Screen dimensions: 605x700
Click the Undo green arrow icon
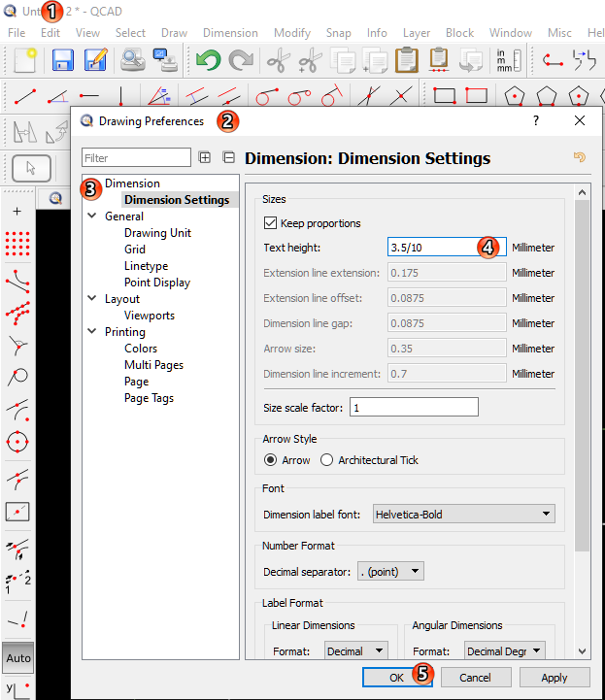[x=208, y=62]
